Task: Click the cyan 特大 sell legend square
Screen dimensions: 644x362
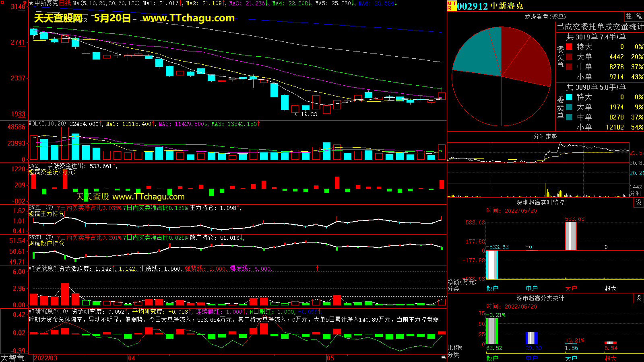Action: coord(569,97)
